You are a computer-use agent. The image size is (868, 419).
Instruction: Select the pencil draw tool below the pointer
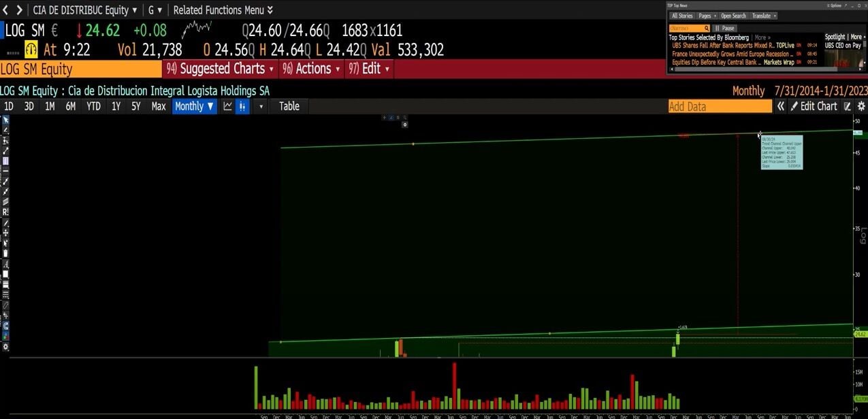click(5, 130)
